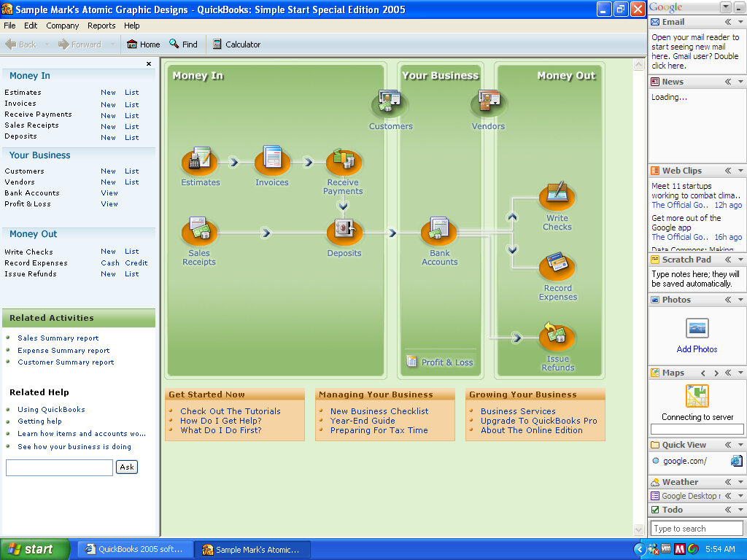Expand the Google sidebar options dropdown
This screenshot has width=747, height=560.
click(x=725, y=7)
